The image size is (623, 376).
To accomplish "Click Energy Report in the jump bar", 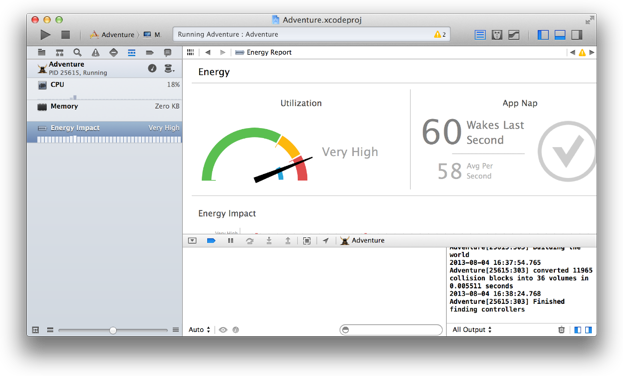I will pyautogui.click(x=263, y=52).
